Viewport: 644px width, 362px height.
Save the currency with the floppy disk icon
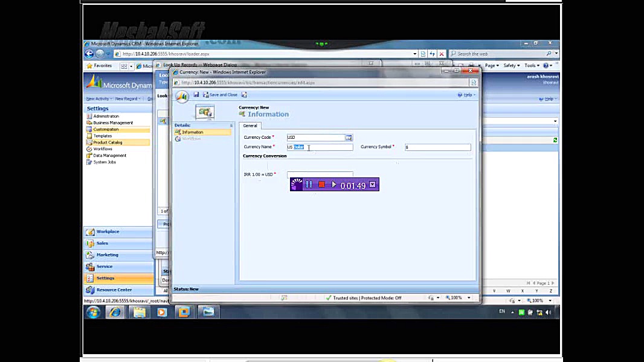coord(196,95)
